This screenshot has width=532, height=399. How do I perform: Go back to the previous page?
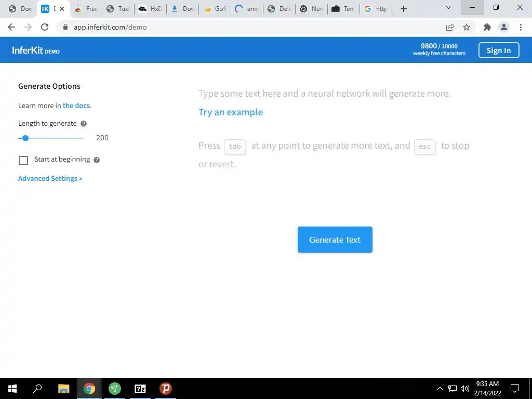click(11, 27)
